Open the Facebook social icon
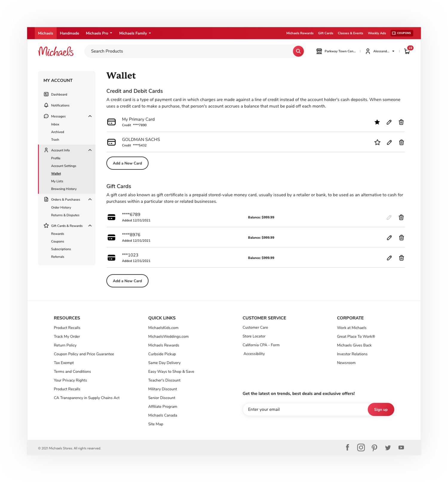 click(x=347, y=447)
